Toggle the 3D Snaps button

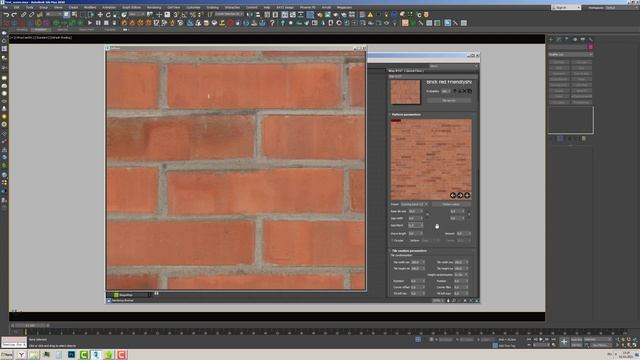tap(176, 15)
